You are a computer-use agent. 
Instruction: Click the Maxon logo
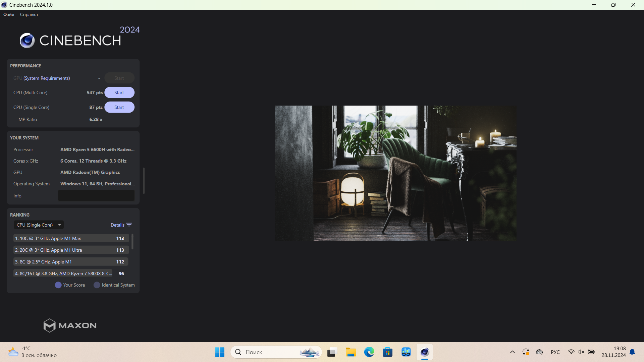pyautogui.click(x=70, y=325)
